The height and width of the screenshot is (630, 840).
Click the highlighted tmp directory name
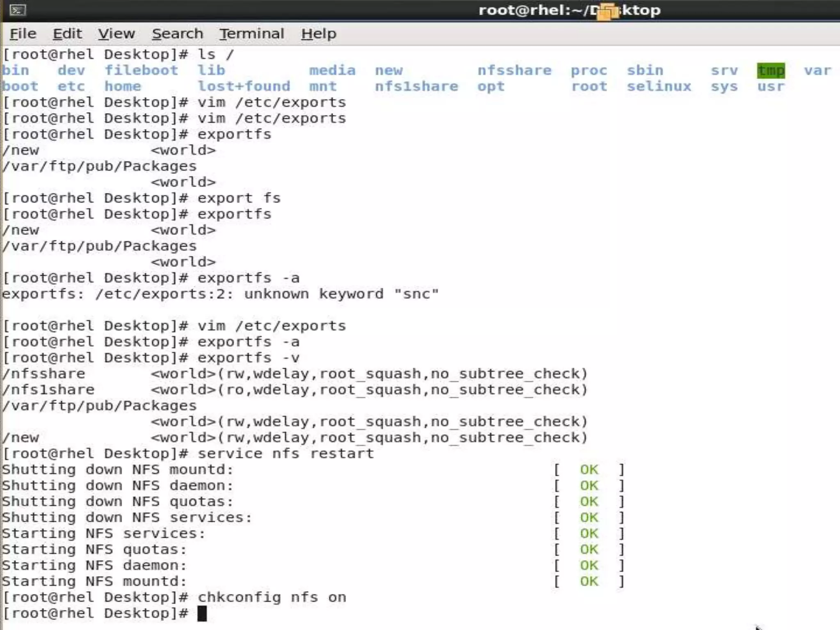point(771,71)
